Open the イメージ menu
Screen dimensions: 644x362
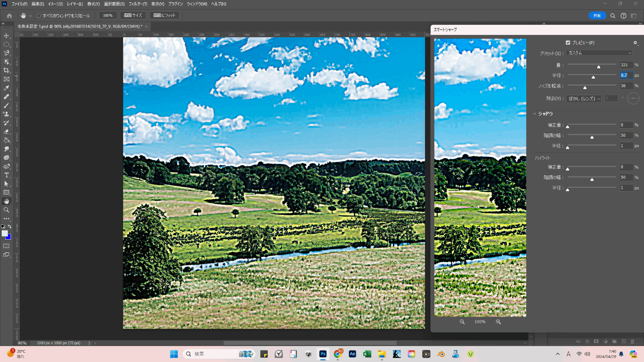[56, 4]
